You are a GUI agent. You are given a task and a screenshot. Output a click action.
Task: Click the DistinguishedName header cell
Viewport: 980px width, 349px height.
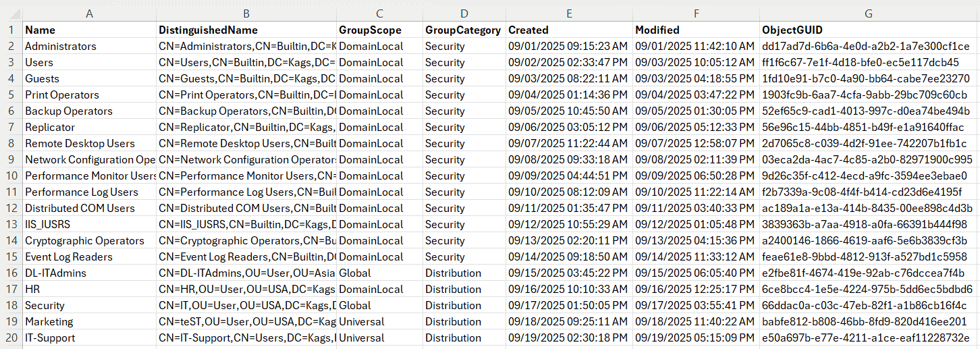[246, 30]
